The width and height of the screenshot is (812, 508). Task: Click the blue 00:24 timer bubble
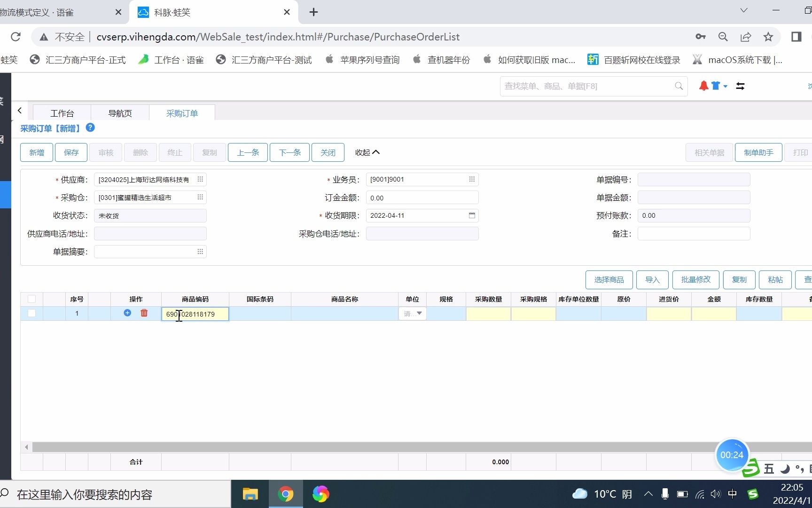732,455
